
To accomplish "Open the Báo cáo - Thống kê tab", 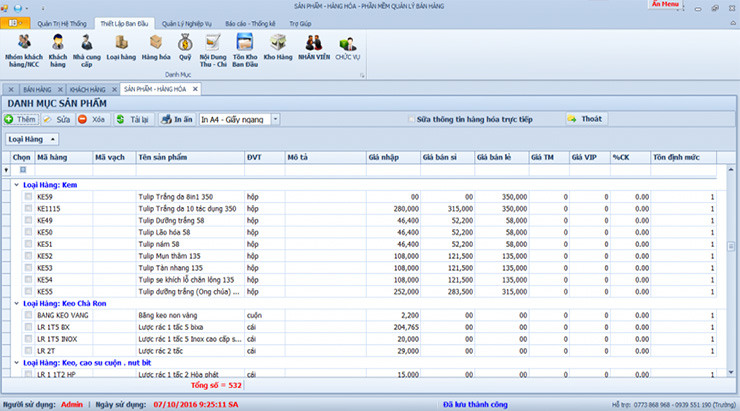I will pos(250,24).
